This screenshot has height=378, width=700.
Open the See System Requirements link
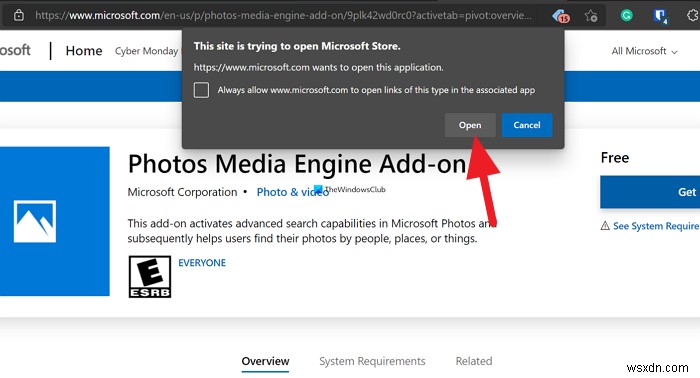[x=656, y=226]
